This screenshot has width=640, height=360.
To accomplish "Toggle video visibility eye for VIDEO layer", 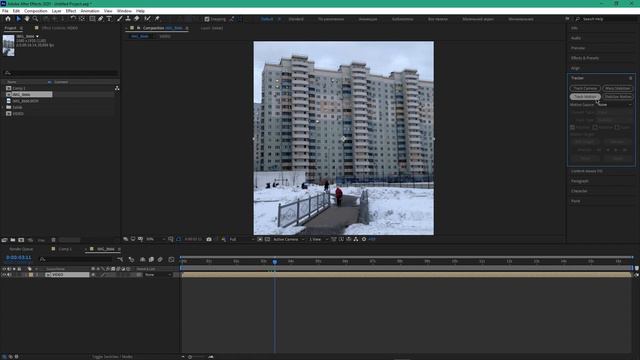I will coord(4,275).
